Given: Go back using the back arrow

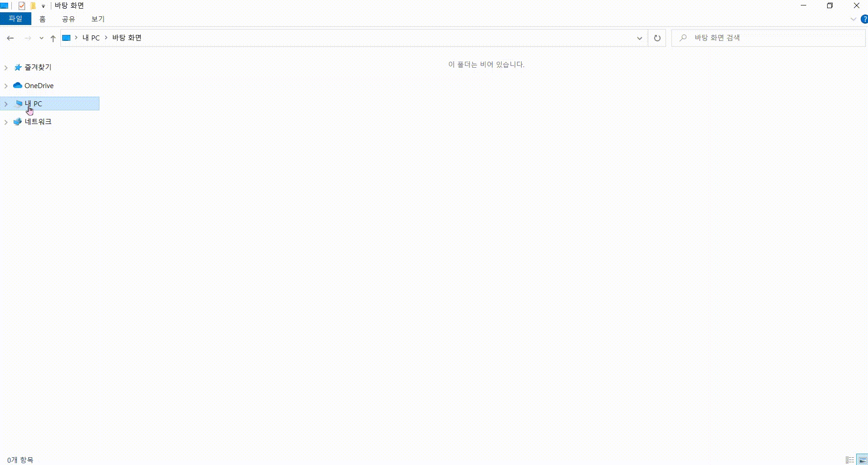Looking at the screenshot, I should 10,38.
